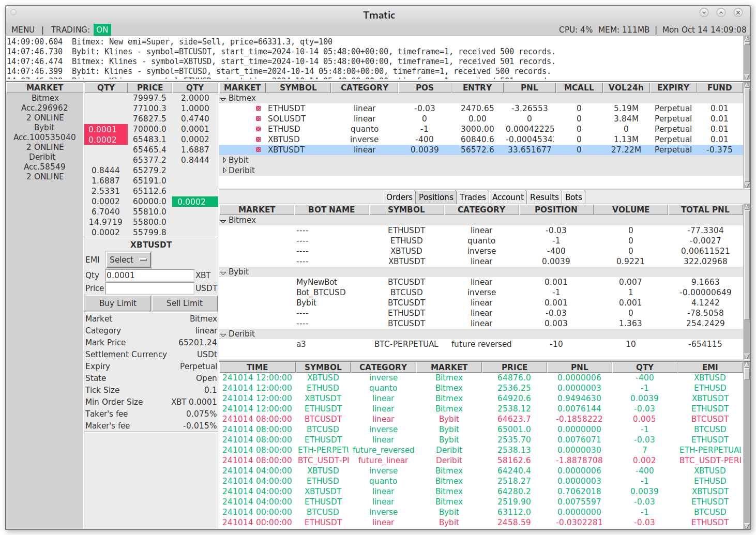
Task: Select the ETH-PERPETI future_reversed trade row
Action: [x=481, y=450]
